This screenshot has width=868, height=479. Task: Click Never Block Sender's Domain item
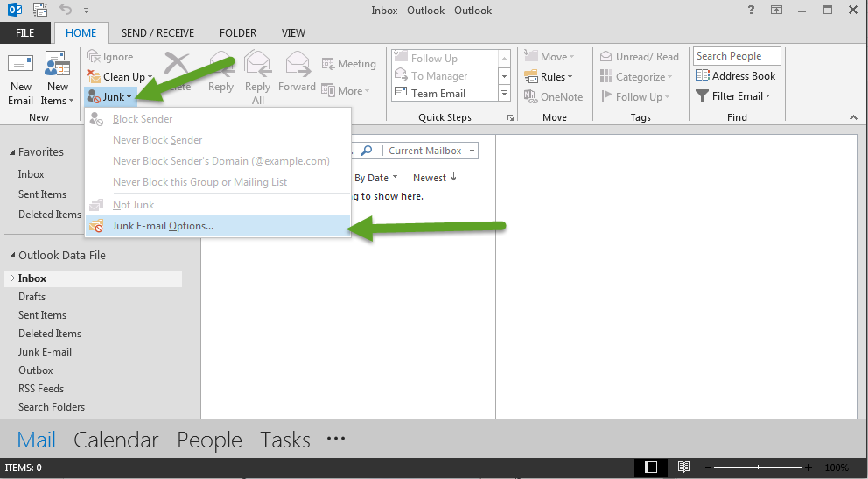pyautogui.click(x=218, y=161)
